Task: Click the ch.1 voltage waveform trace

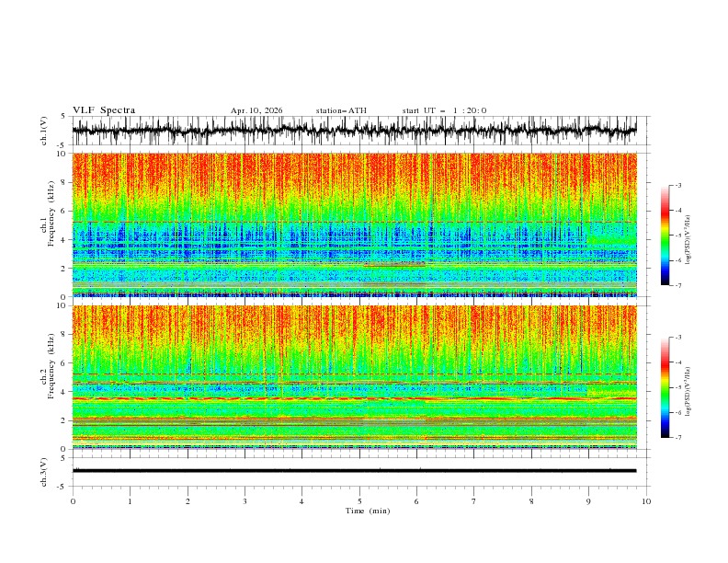Action: [x=354, y=130]
